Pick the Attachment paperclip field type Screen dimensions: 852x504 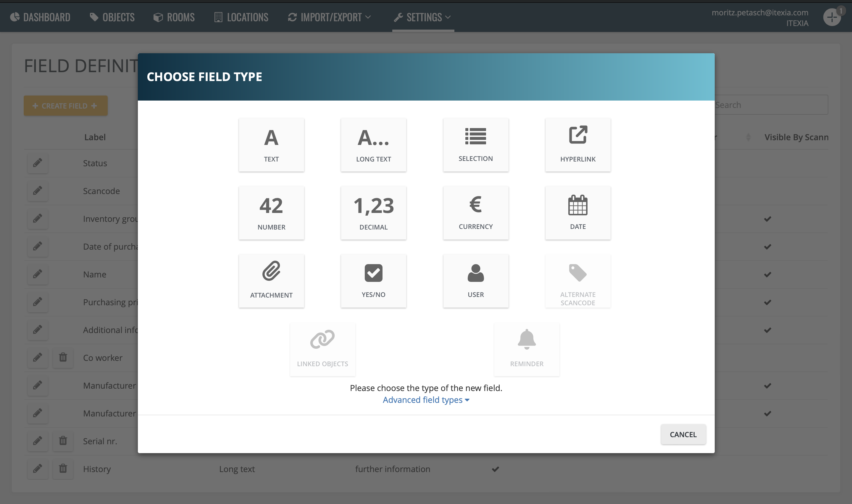(x=271, y=281)
